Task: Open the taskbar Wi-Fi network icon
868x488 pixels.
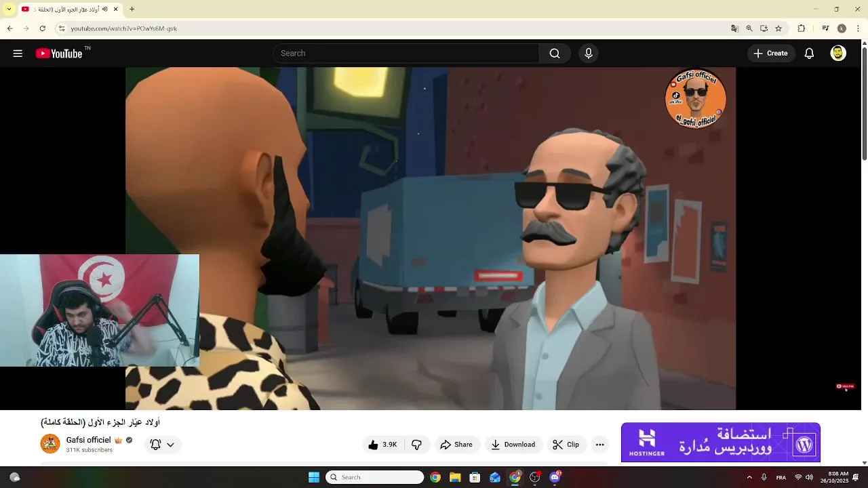Action: tap(798, 477)
